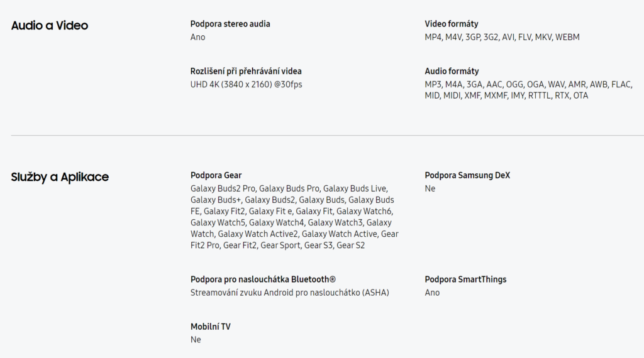Click Podpora pro naslouchátka Bluetooth label

[263, 279]
